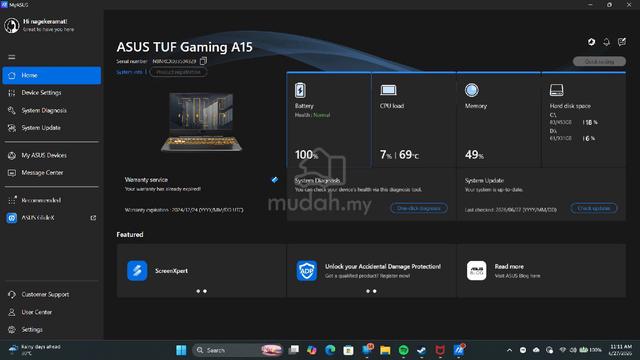Click the ASUS TUF Gaming A15 title
Screen dimensions: 640x360
tap(184, 47)
